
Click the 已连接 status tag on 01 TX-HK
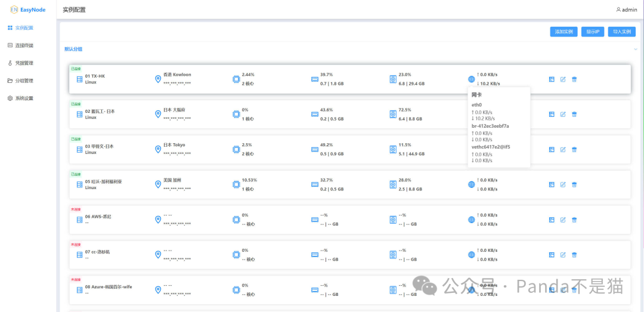tap(76, 69)
